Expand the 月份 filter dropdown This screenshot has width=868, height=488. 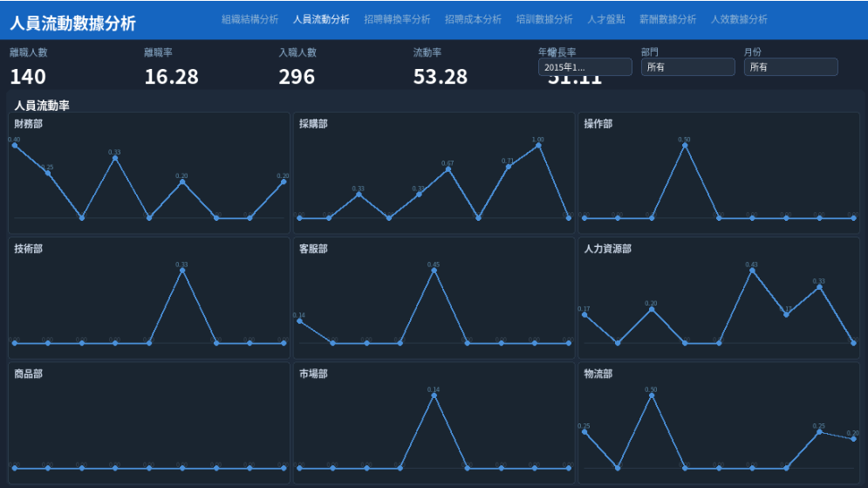[790, 67]
